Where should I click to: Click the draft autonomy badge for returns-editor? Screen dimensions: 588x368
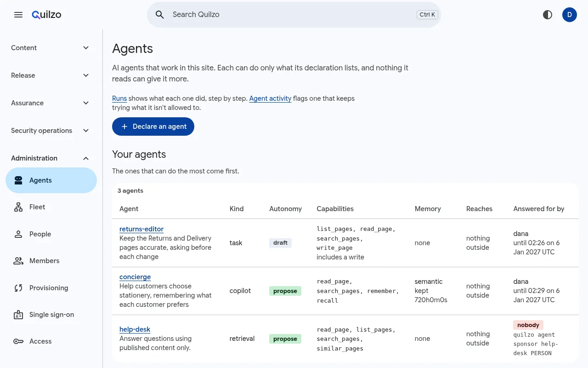[x=280, y=243]
